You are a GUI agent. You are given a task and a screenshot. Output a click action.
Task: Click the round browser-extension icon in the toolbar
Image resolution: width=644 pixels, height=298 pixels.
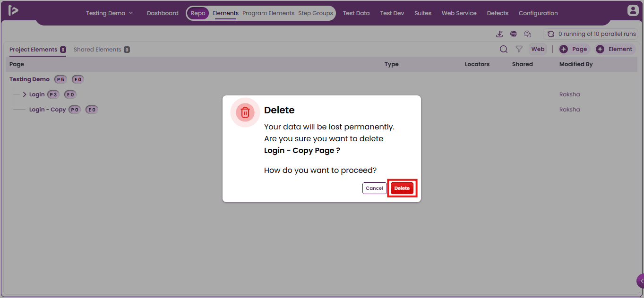[x=514, y=34]
